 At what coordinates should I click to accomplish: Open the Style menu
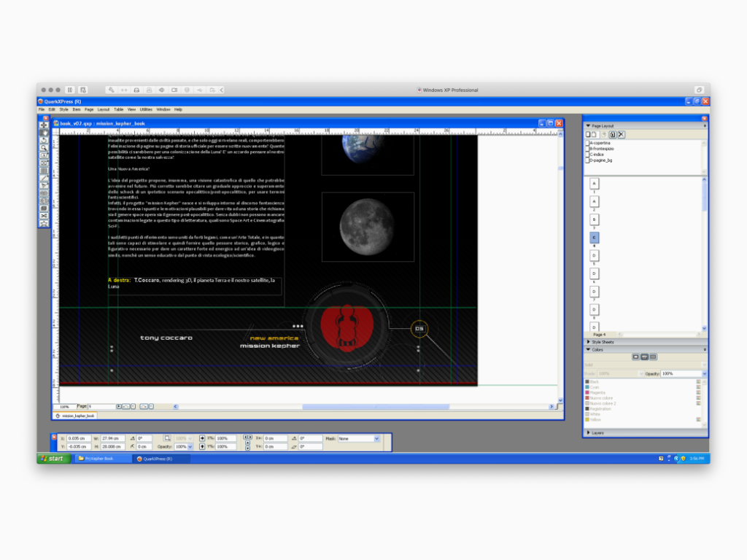64,109
